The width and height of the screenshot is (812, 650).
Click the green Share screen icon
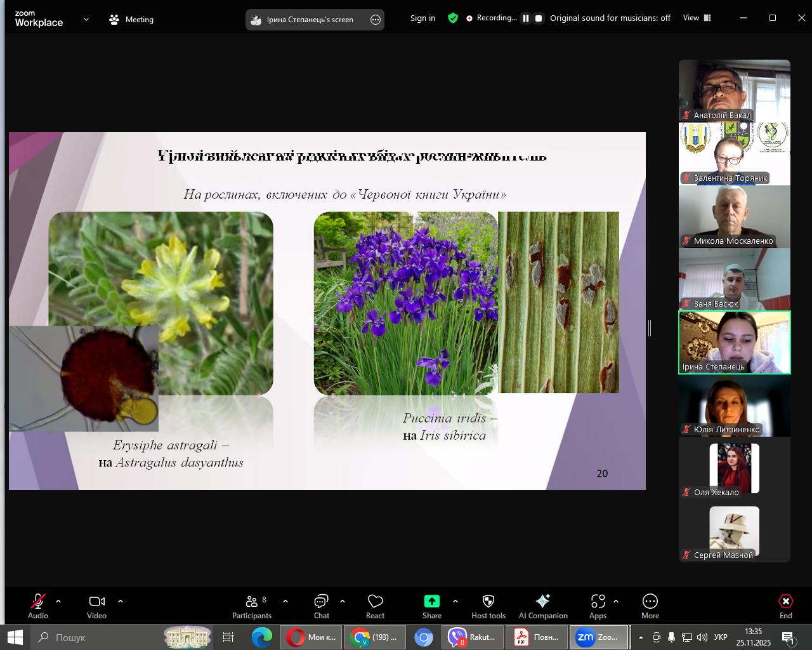click(x=431, y=601)
